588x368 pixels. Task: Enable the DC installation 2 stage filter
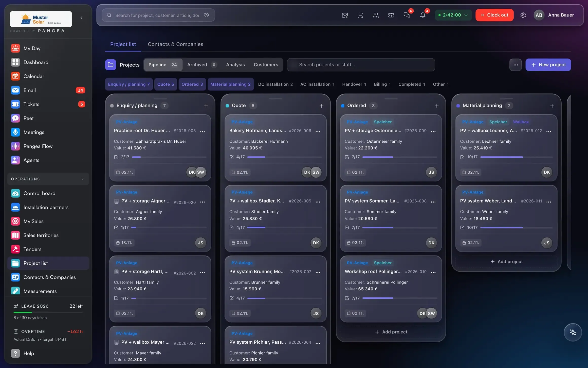pos(275,84)
